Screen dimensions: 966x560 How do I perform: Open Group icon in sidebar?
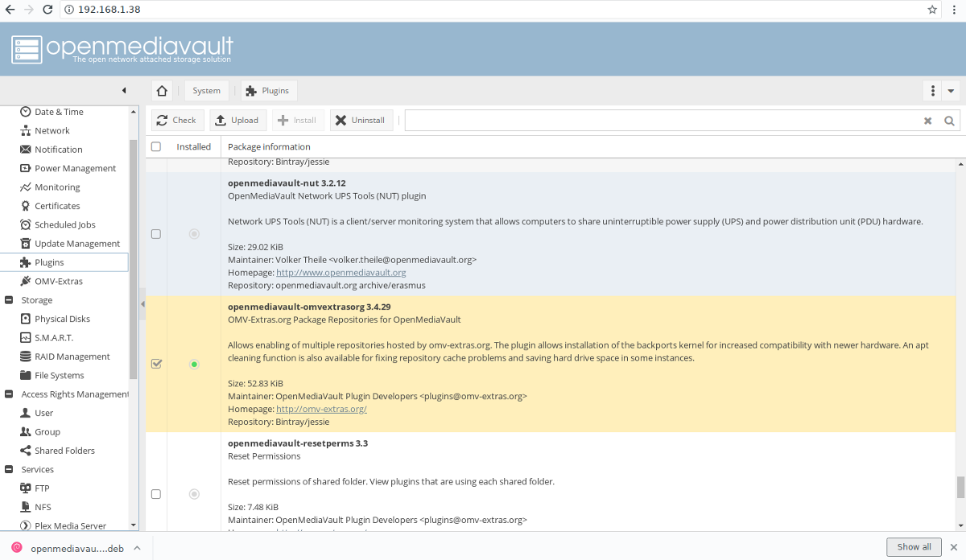pos(26,431)
